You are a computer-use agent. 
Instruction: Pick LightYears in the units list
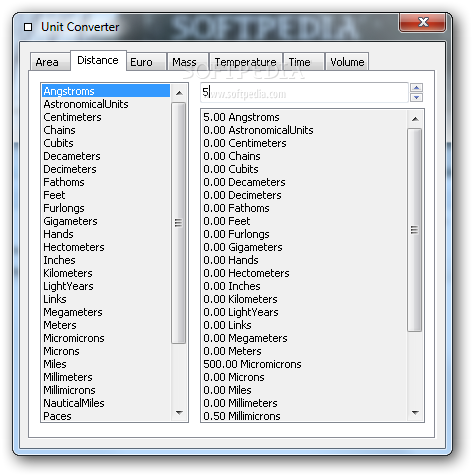(x=106, y=286)
